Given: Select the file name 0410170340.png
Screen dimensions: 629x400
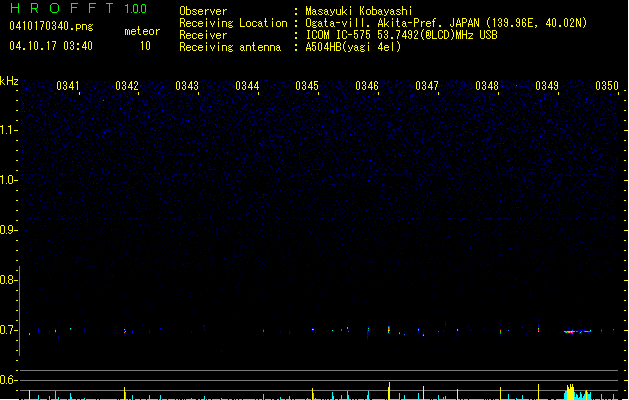Looking at the screenshot, I should pos(51,26).
